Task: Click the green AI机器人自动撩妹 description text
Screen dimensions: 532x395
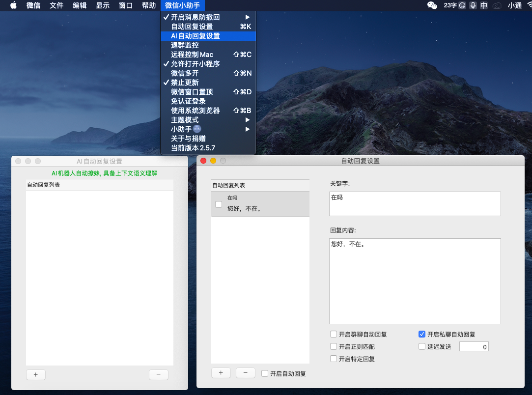Action: [105, 173]
